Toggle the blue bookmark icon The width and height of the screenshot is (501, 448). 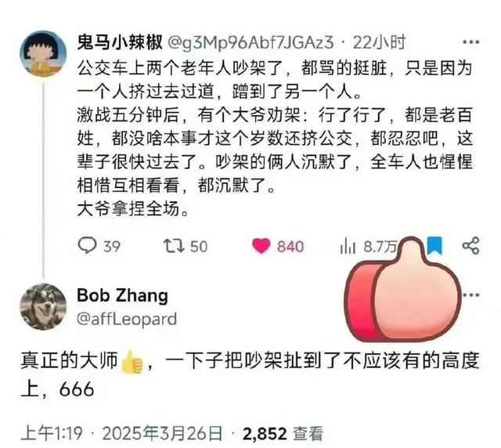[x=434, y=245]
